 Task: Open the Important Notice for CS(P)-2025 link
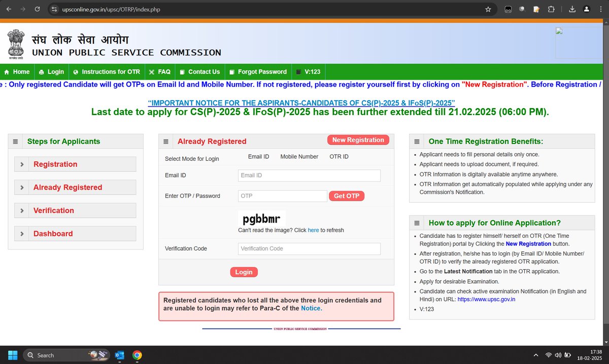301,102
